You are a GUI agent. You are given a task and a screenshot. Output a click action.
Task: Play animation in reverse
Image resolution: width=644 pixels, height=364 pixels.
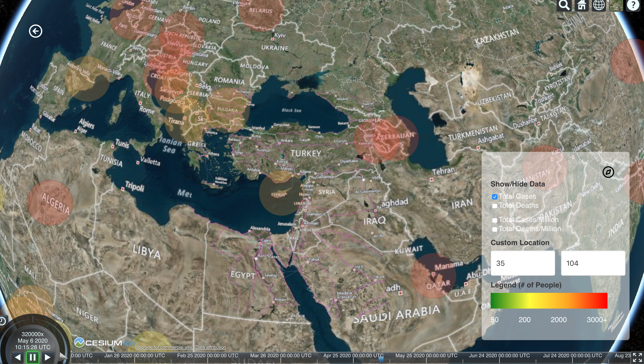pyautogui.click(x=18, y=357)
